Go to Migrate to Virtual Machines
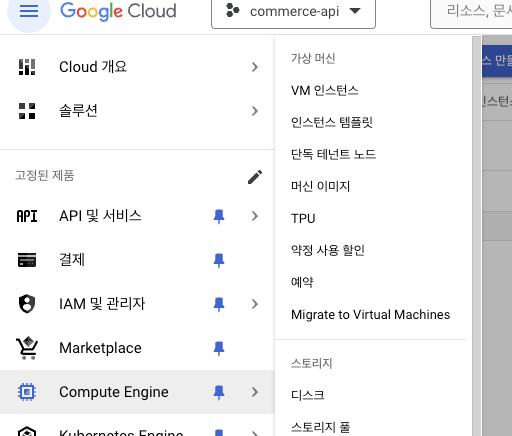 (x=370, y=314)
